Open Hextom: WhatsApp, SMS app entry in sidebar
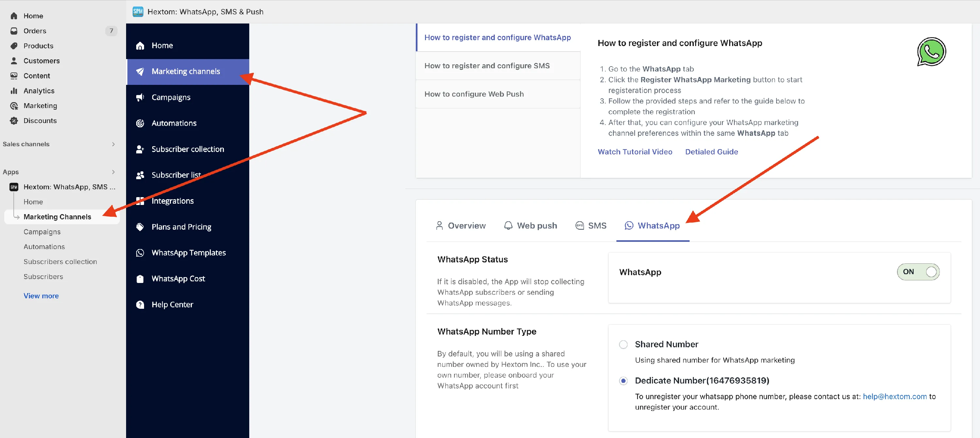The image size is (980, 438). click(62, 187)
